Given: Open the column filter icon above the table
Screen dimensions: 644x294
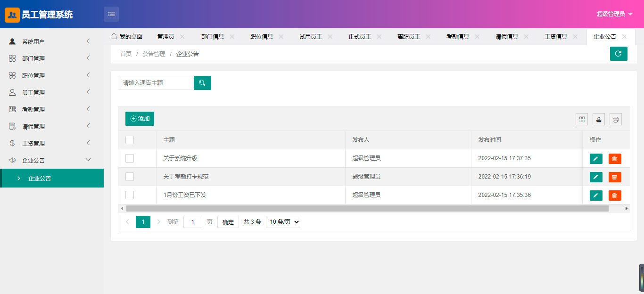Looking at the screenshot, I should click(x=582, y=119).
